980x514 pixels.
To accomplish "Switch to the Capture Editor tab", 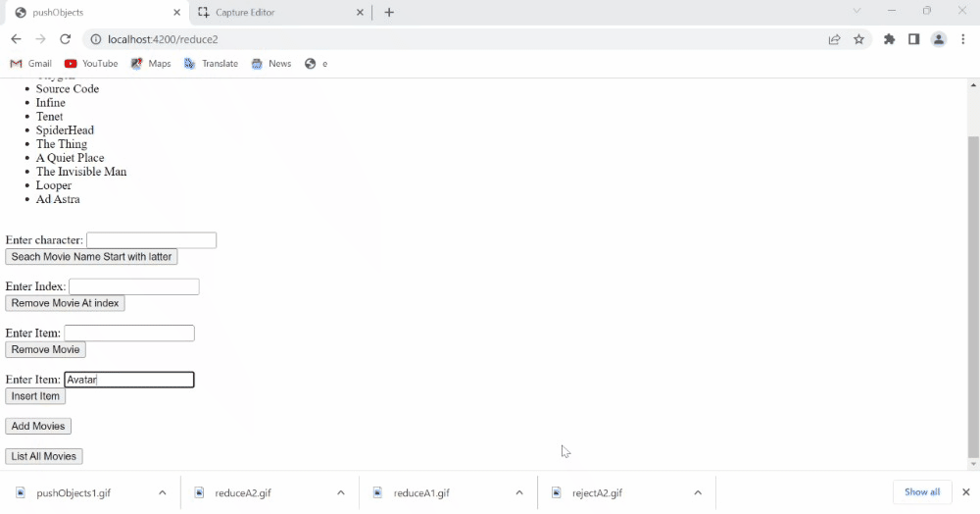I will tap(280, 13).
